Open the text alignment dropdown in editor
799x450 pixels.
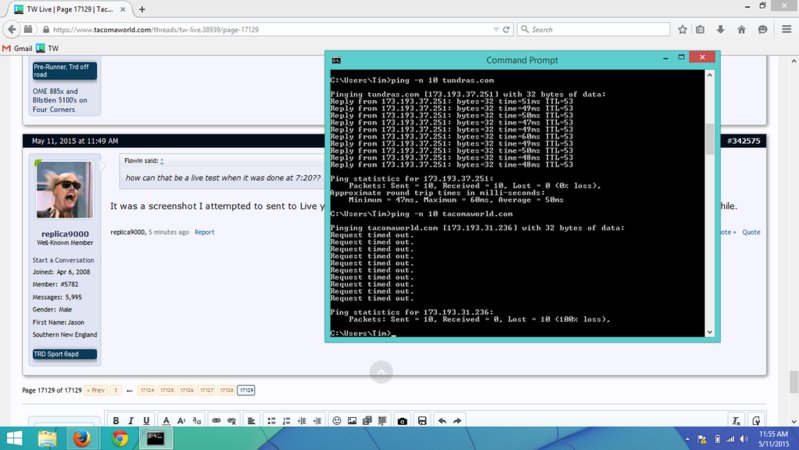[x=251, y=420]
